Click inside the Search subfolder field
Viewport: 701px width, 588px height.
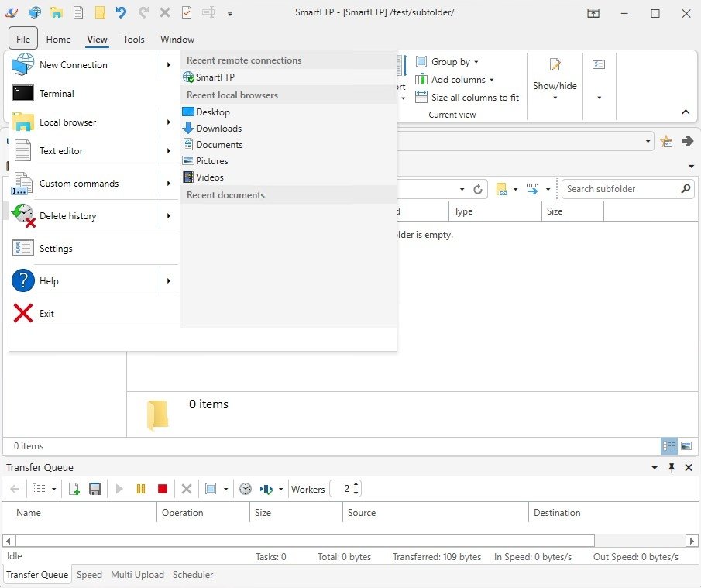622,189
